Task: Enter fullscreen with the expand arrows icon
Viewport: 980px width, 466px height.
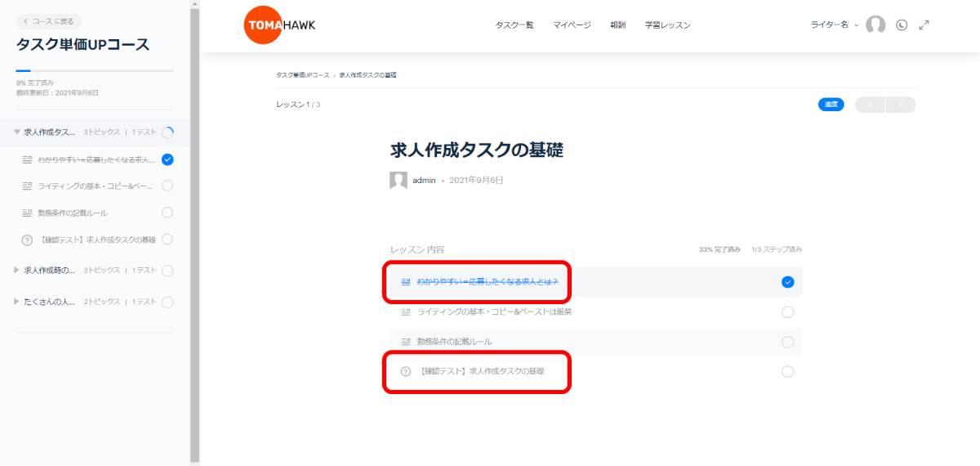Action: click(924, 25)
